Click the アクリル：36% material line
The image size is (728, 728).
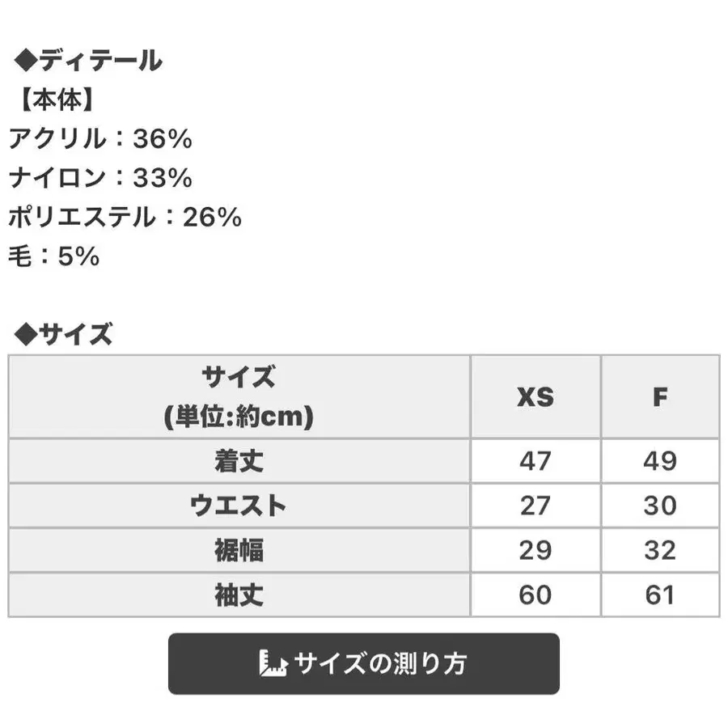(x=100, y=139)
